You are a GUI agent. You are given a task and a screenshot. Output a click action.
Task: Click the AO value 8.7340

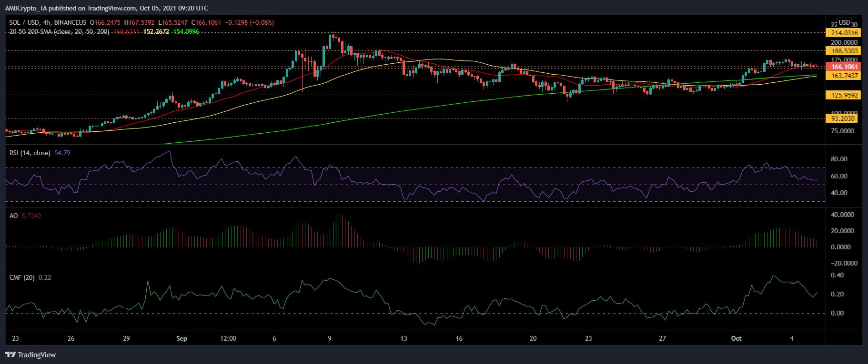pos(31,216)
